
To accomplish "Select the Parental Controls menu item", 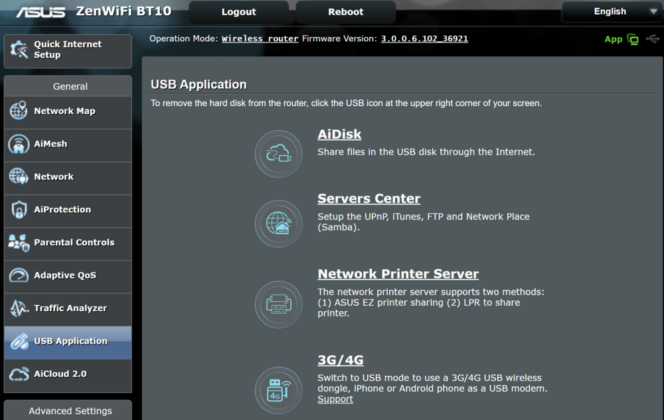I will [68, 243].
